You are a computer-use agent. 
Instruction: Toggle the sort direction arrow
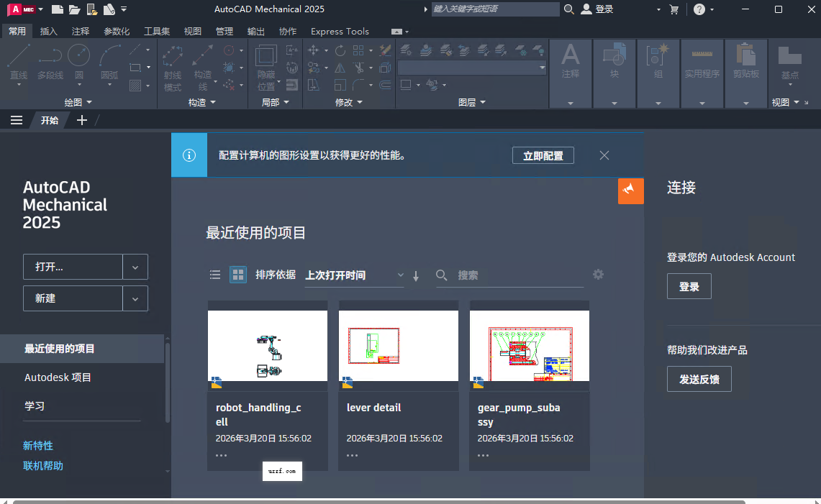tap(416, 275)
